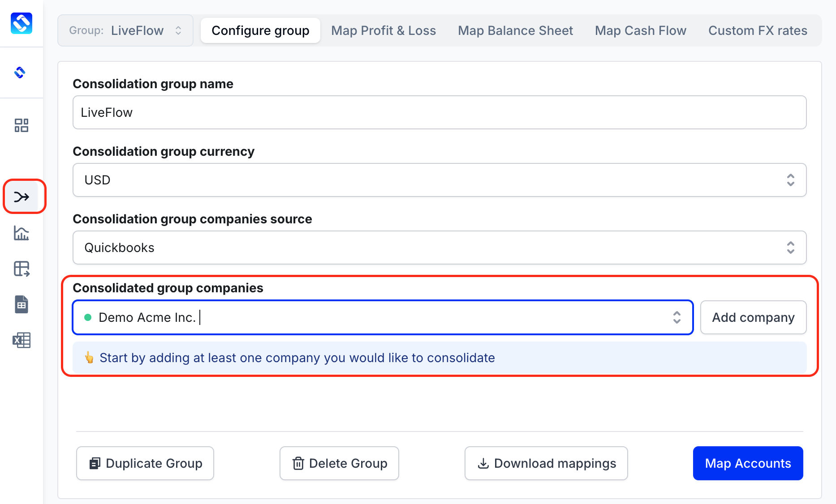
Task: Select the consolidation merge arrows sidebar icon
Action: [22, 196]
